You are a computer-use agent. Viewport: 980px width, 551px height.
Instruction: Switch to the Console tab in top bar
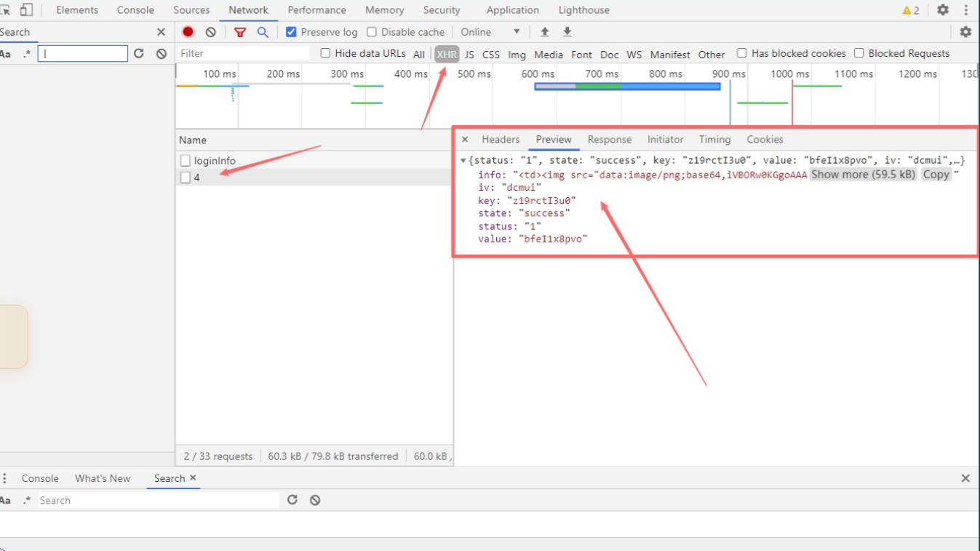click(x=135, y=10)
